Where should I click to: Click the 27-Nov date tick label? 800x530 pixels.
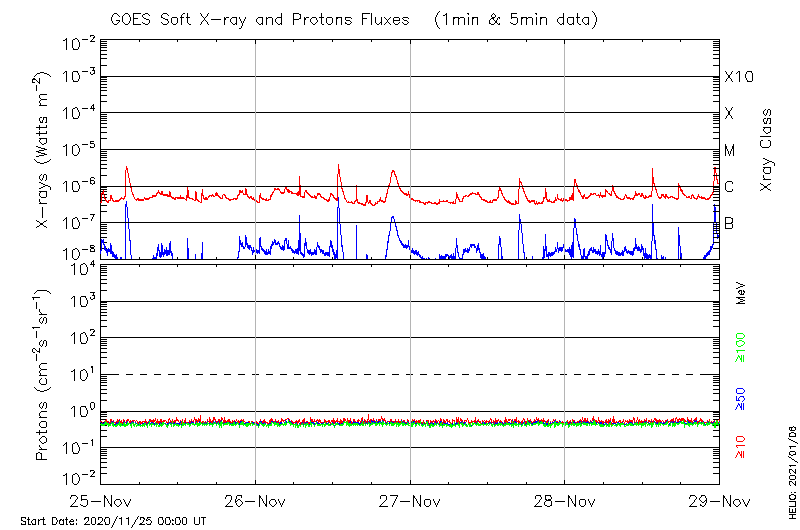click(x=410, y=501)
